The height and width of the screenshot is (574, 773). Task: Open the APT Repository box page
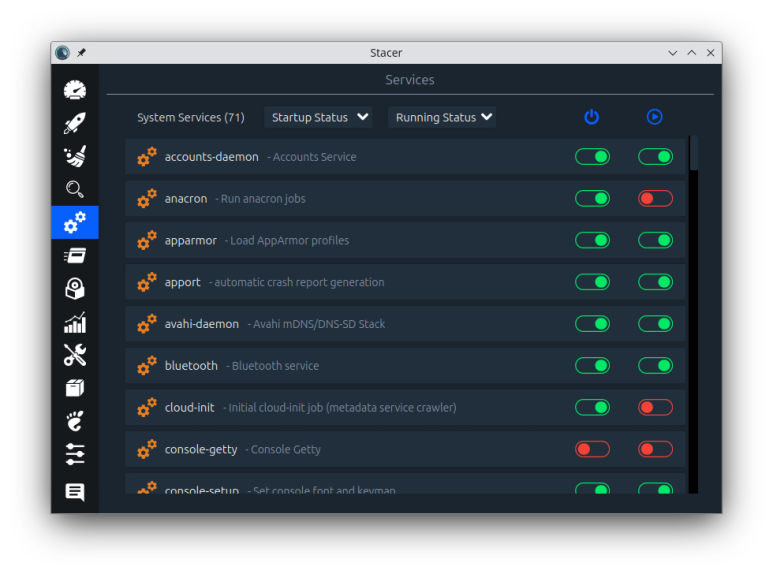click(75, 388)
